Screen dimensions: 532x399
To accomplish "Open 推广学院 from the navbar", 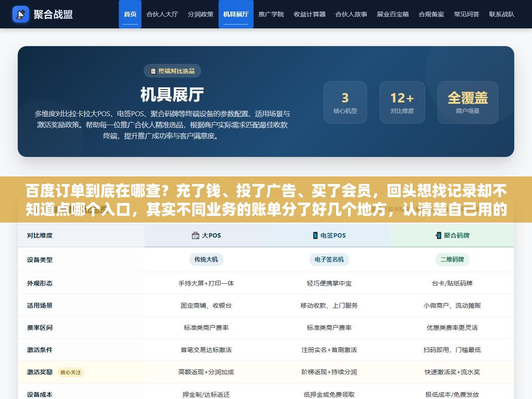I will tap(271, 14).
